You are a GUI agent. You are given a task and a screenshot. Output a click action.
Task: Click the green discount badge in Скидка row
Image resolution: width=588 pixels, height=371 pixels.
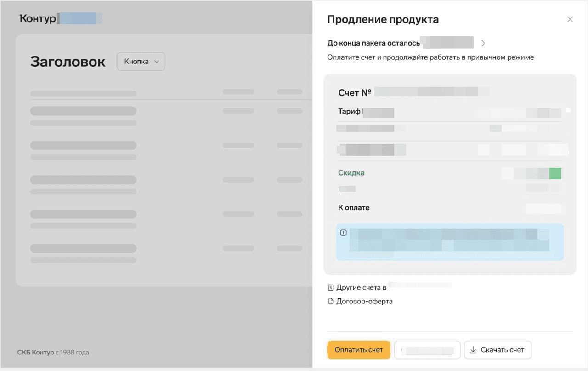555,173
